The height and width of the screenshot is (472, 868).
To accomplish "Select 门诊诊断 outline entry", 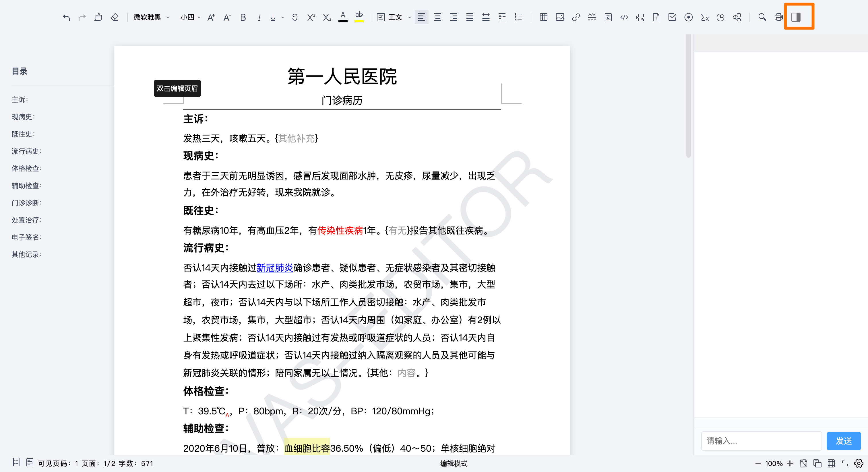I will (x=27, y=203).
